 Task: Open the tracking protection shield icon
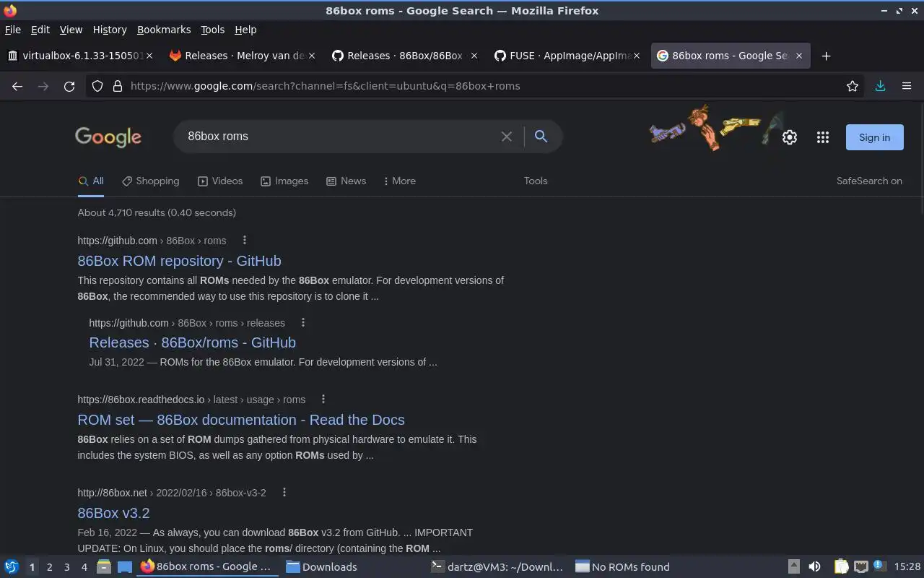97,86
